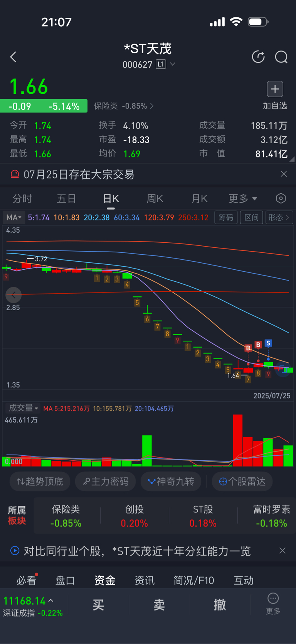Toggle 神奇九转 indicator
Viewport: 296px width, 644px height.
[x=171, y=482]
